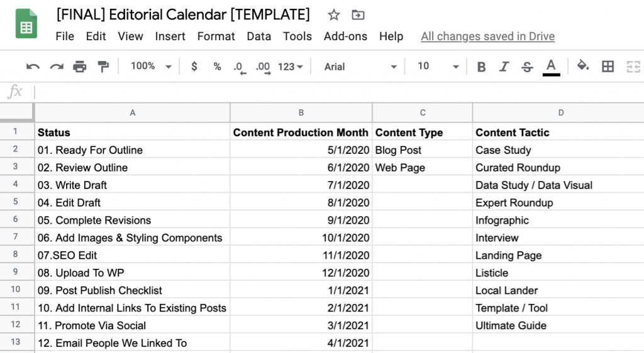644x353 pixels.
Task: Open the text color picker
Action: pos(551,67)
